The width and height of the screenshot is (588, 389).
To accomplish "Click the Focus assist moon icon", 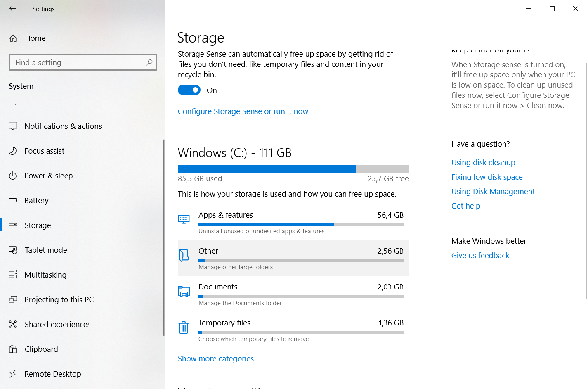I will click(13, 151).
